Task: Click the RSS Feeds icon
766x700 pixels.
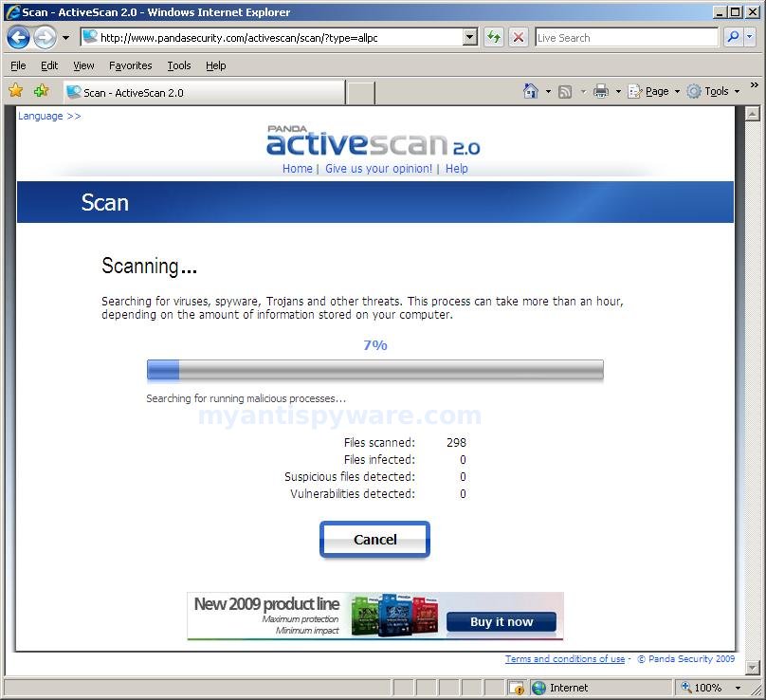Action: (564, 90)
